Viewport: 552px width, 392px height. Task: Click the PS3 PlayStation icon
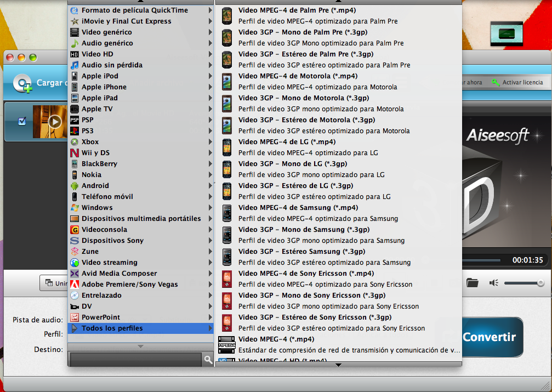click(75, 130)
